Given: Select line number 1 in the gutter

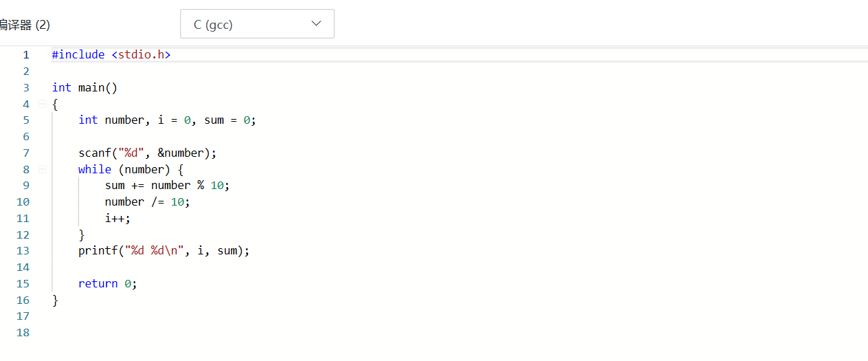Looking at the screenshot, I should click(x=26, y=55).
